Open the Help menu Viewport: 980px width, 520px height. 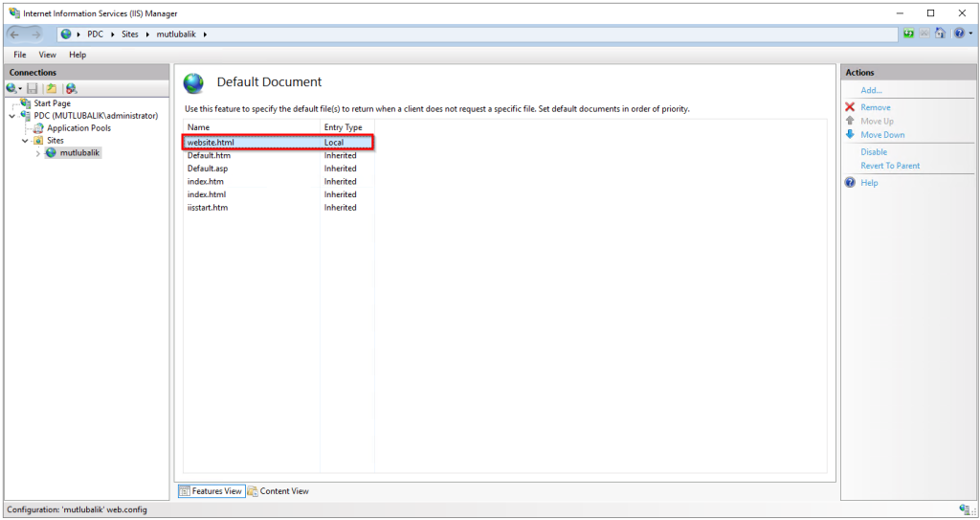pos(78,55)
